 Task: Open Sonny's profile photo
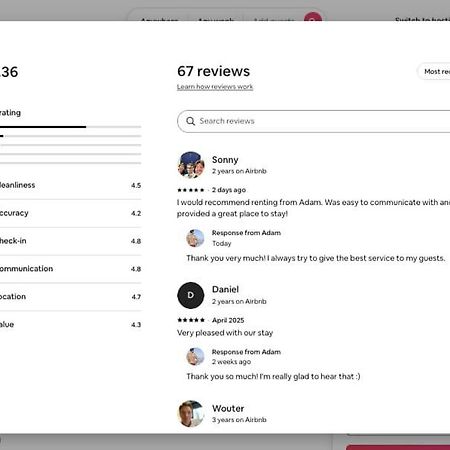[x=191, y=165]
